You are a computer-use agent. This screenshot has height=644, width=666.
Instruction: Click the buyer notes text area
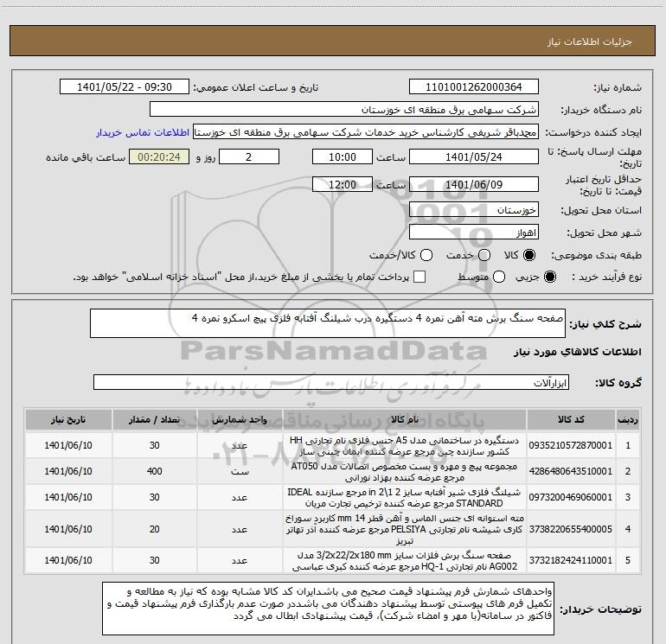click(329, 609)
